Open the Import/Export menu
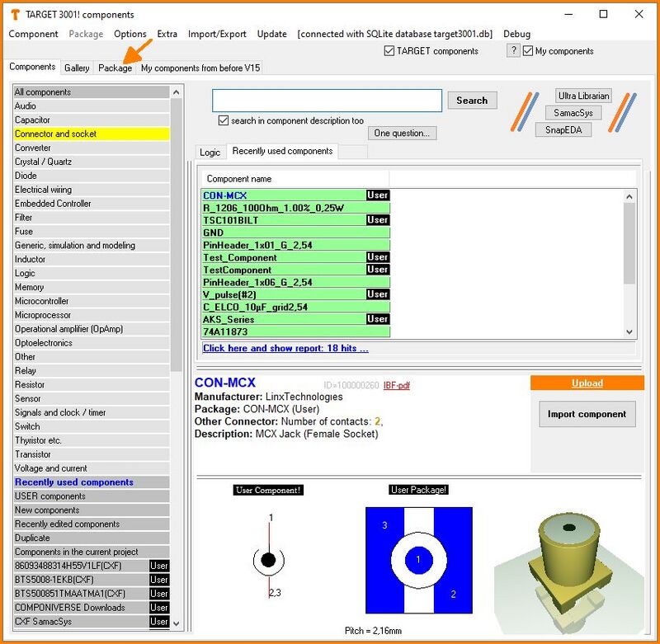Viewport: 660px width, 644px height. [217, 34]
